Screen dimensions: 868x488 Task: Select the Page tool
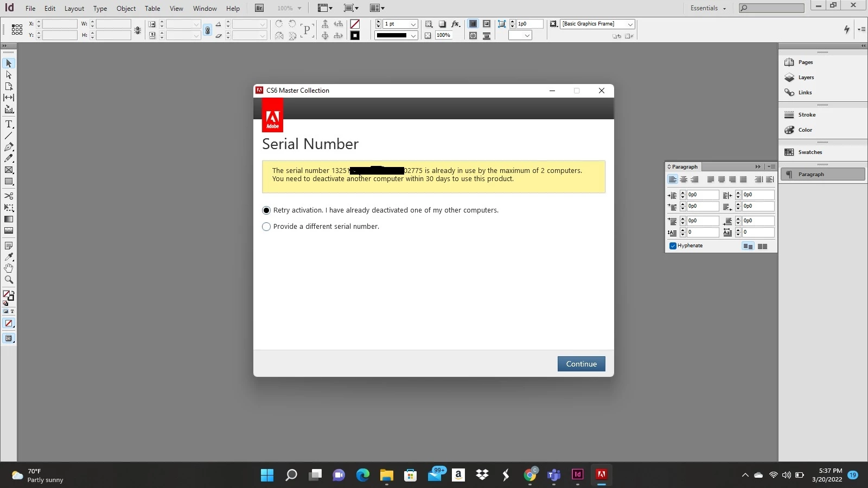click(x=9, y=86)
